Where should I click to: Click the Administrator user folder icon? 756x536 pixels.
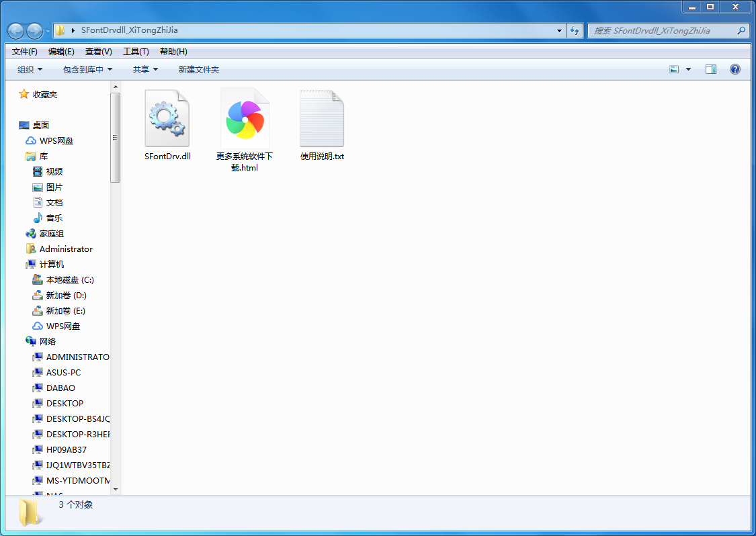click(31, 249)
